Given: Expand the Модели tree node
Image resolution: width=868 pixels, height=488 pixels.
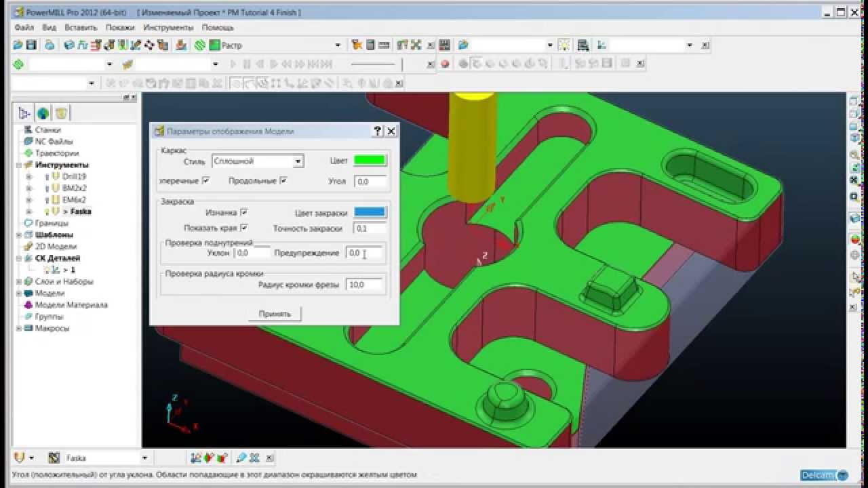Looking at the screenshot, I should coord(19,293).
